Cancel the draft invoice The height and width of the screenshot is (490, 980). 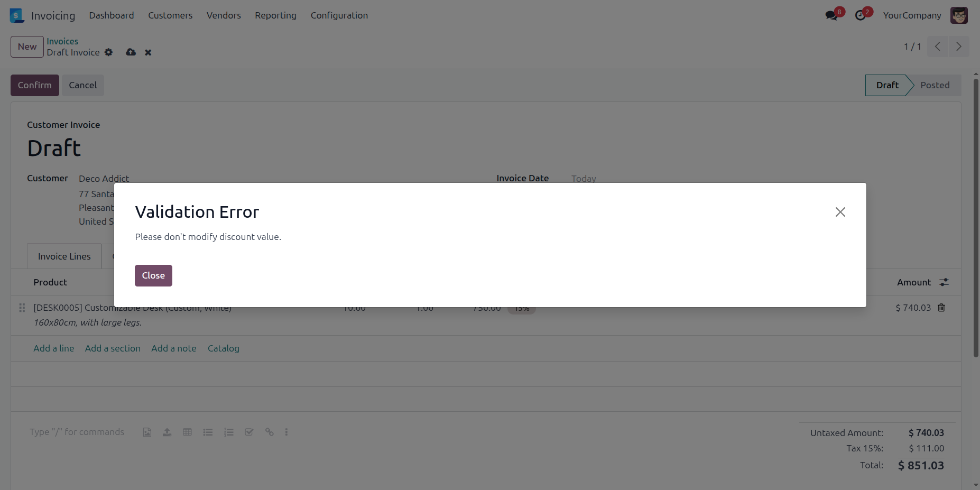[82, 85]
